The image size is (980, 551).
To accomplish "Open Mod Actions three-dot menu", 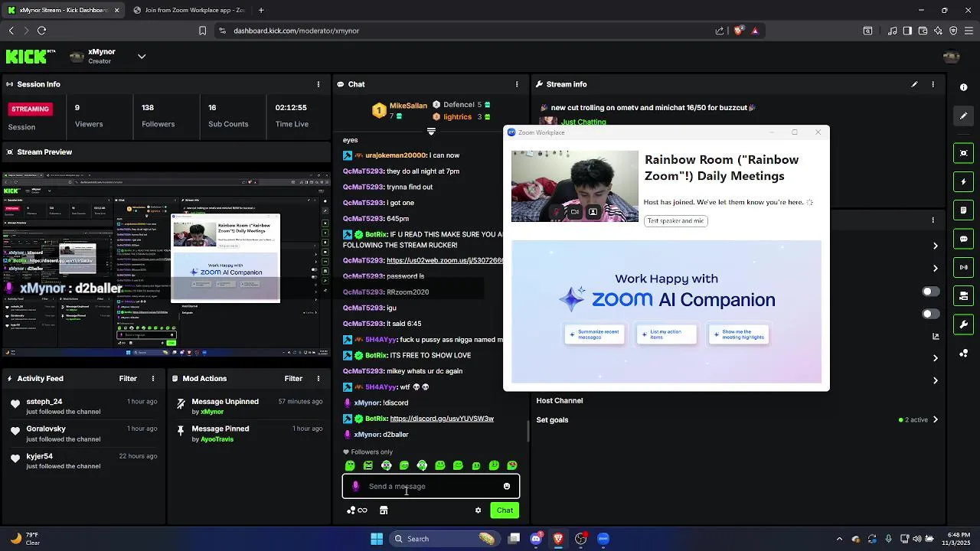I will point(318,379).
